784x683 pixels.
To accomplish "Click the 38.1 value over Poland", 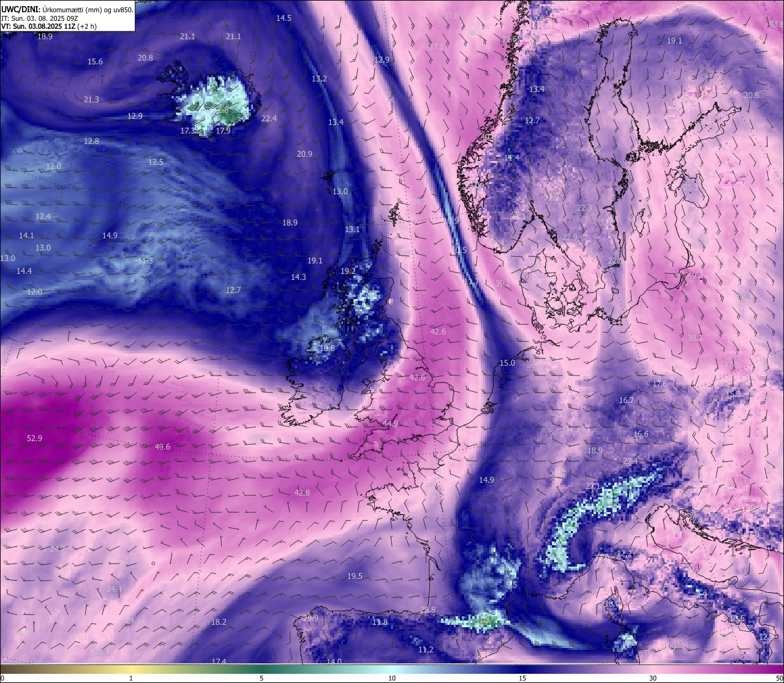I will [695, 337].
